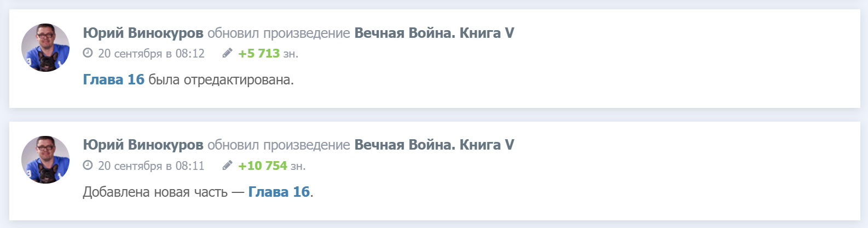Click 'обновил произведение' in the 08:12 post
The width and height of the screenshot is (868, 228).
click(x=279, y=33)
